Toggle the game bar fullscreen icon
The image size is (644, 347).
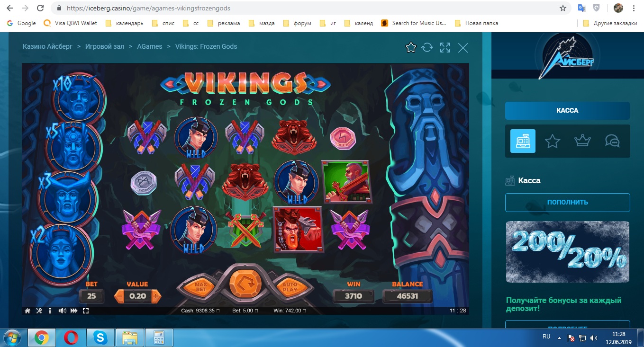point(86,311)
